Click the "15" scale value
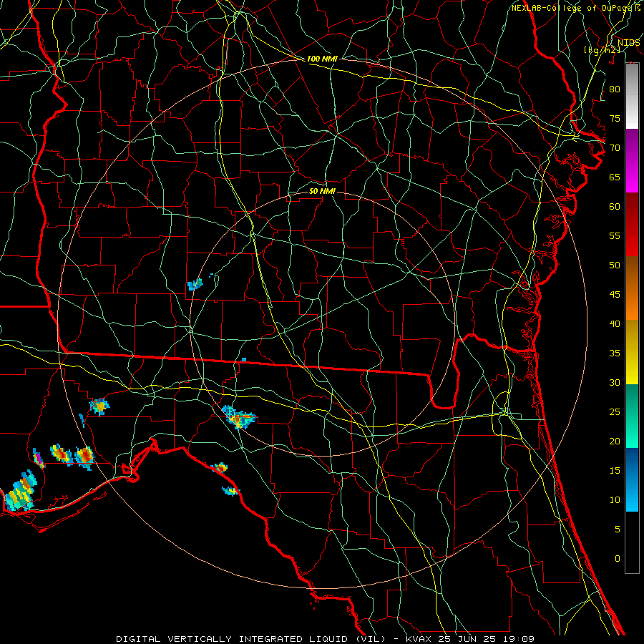The height and width of the screenshot is (644, 644). coord(615,471)
